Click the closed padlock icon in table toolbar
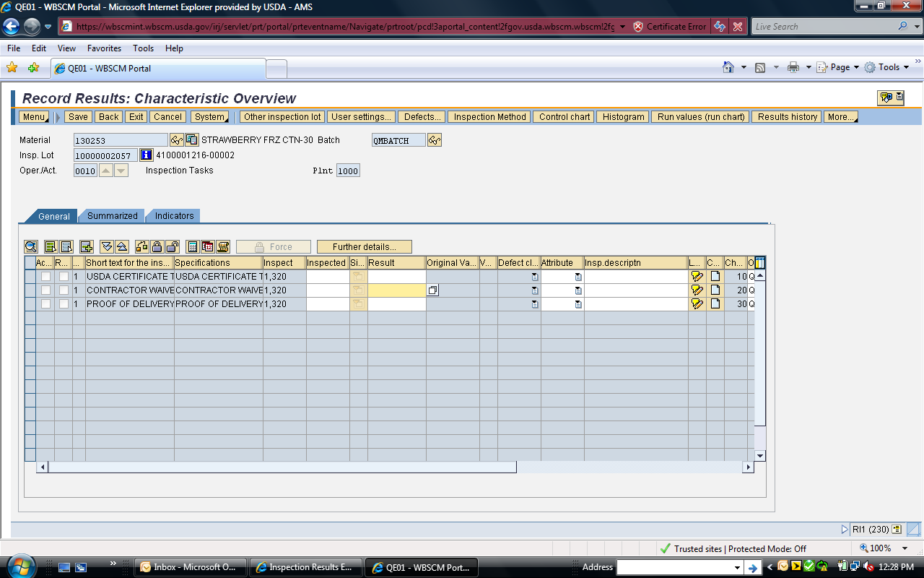This screenshot has height=578, width=924. [x=157, y=246]
